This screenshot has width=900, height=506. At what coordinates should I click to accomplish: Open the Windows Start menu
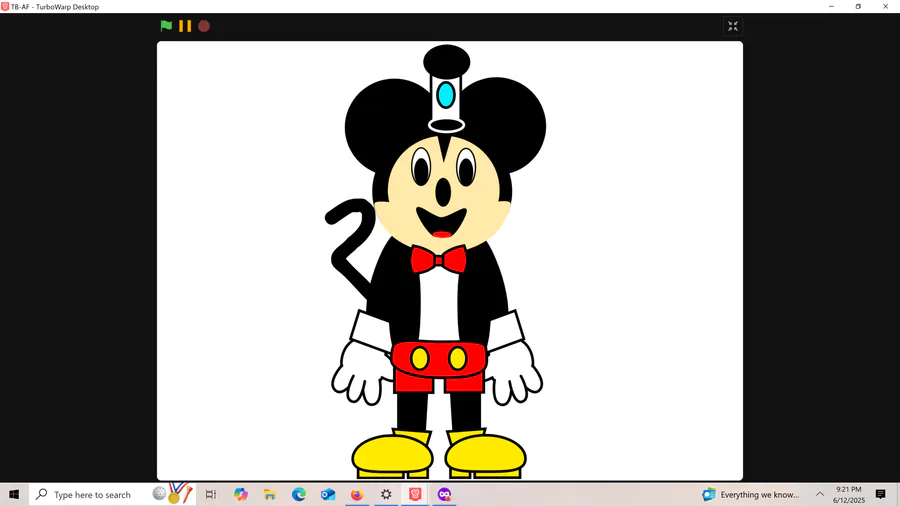coord(14,494)
